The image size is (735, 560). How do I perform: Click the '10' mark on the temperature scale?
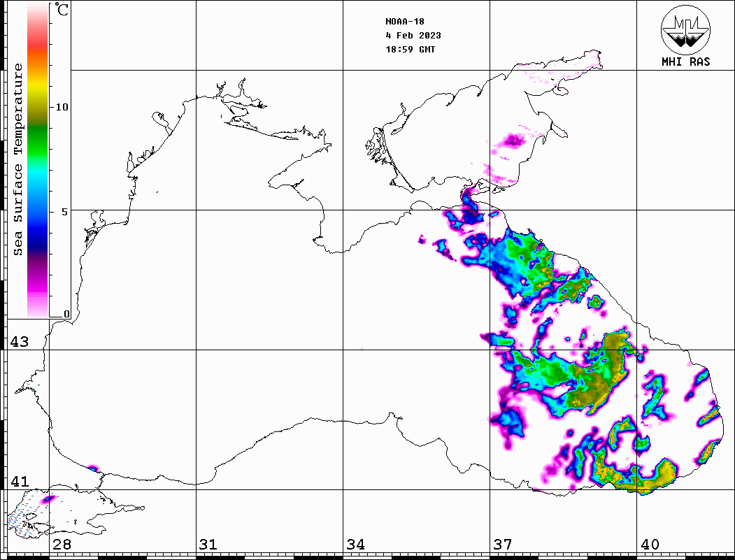[x=62, y=107]
